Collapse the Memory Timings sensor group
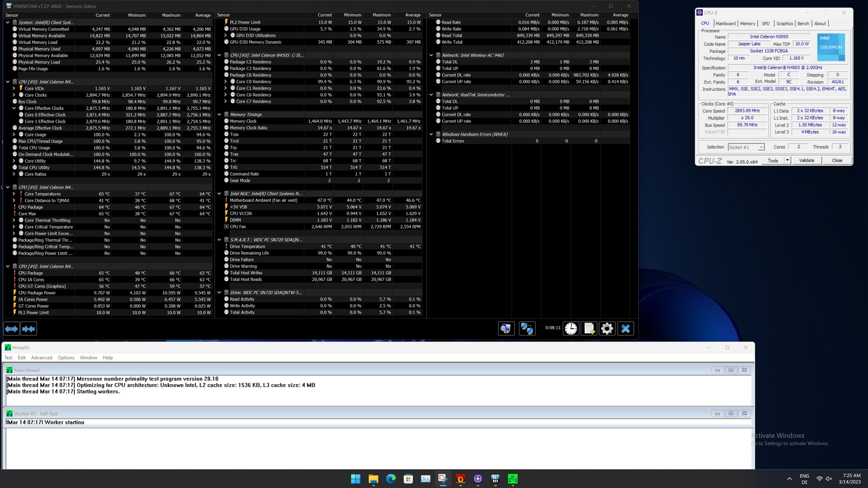Viewport: 868px width, 488px height. pyautogui.click(x=219, y=115)
